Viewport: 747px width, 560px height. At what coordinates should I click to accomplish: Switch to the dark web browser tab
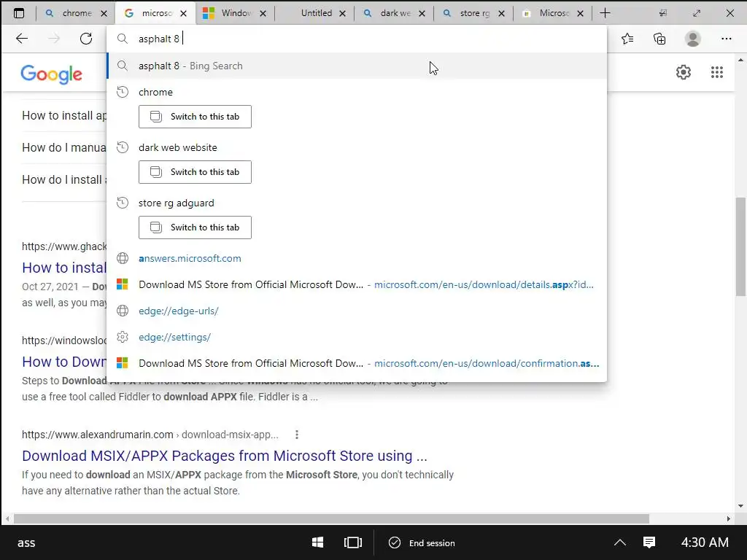pyautogui.click(x=394, y=13)
